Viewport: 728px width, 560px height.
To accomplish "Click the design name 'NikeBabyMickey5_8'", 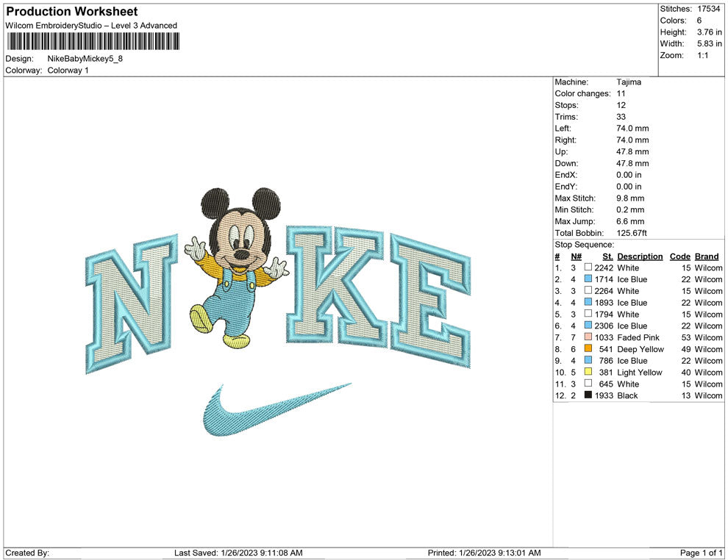I will pyautogui.click(x=85, y=59).
